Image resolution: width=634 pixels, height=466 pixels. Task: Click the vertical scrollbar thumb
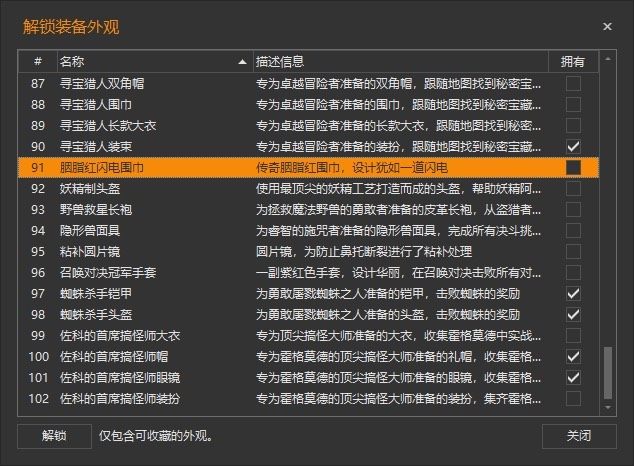point(607,373)
